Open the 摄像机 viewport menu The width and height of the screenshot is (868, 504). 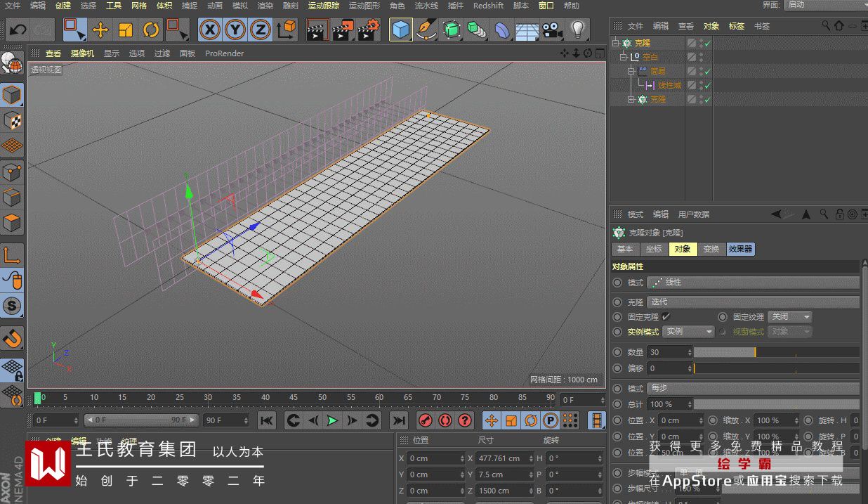82,53
